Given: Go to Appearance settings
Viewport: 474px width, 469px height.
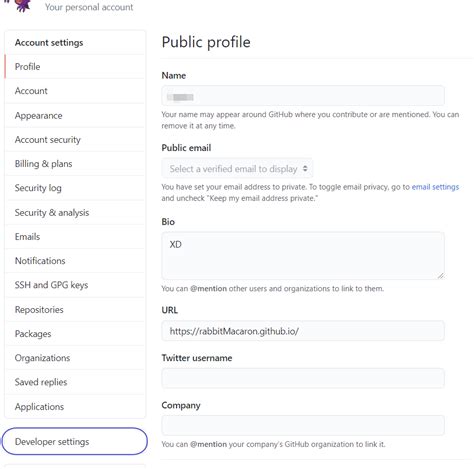Looking at the screenshot, I should [75, 115].
